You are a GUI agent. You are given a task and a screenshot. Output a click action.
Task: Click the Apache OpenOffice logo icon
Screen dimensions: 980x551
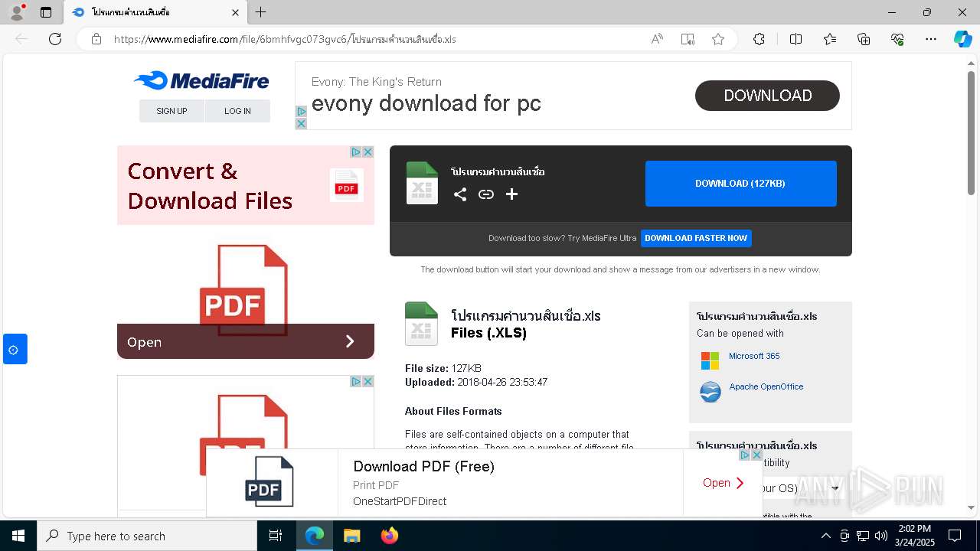710,392
